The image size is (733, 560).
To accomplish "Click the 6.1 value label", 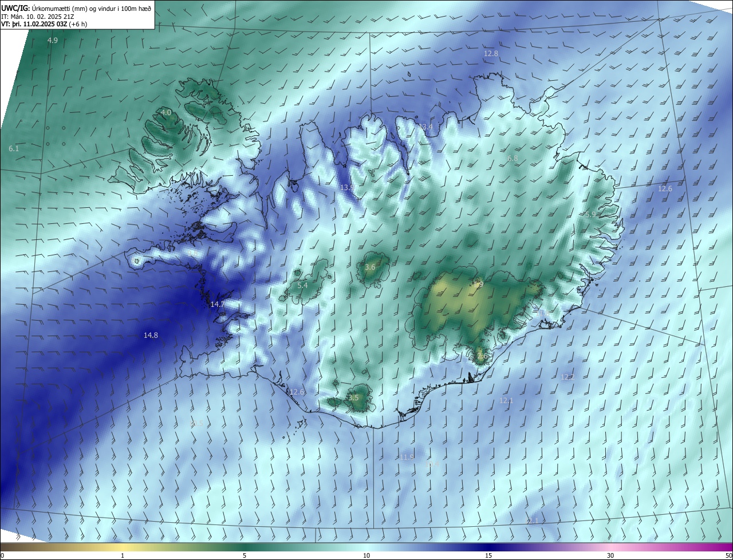I will [x=14, y=148].
